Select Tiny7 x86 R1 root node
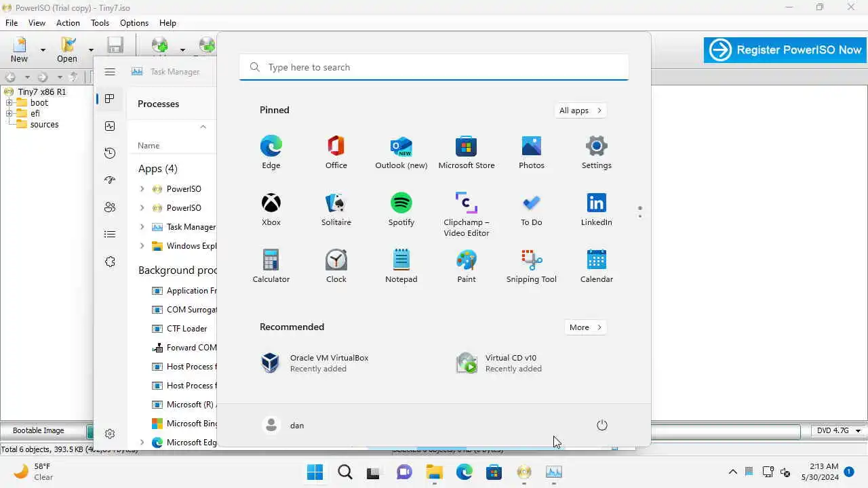Screen dimensions: 868x488 tap(42, 92)
